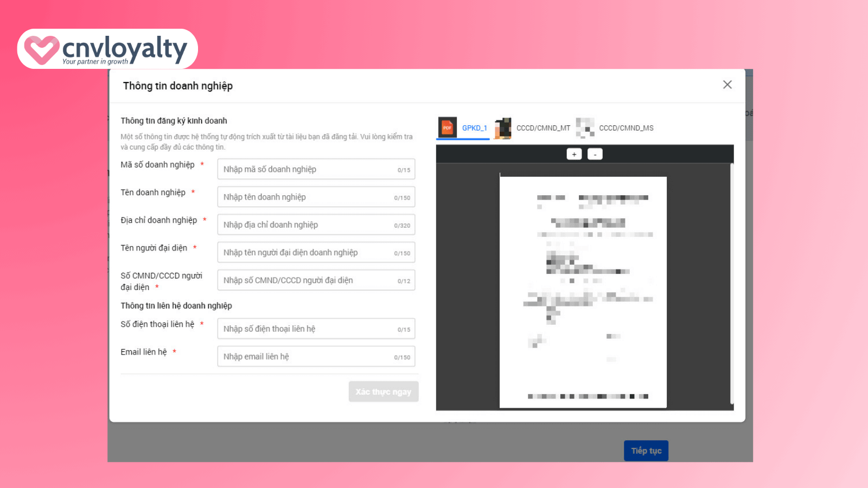Select the Email liên hệ input field

(308, 357)
